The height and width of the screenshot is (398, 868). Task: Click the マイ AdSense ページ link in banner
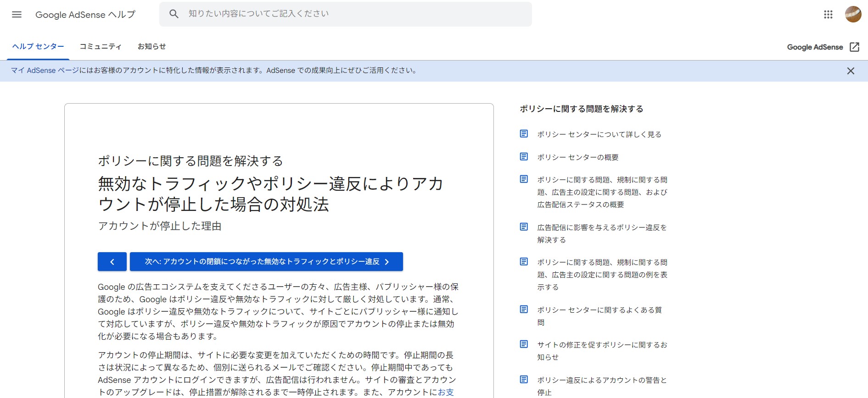(x=45, y=70)
